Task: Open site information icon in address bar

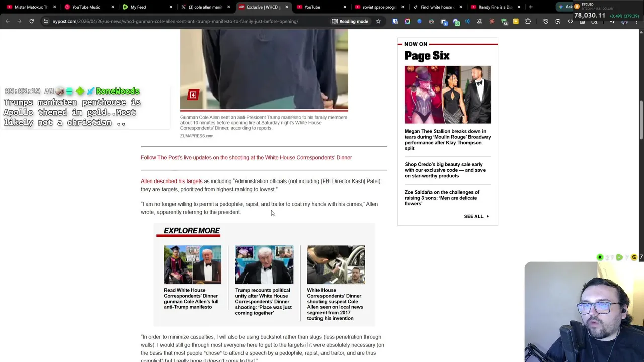Action: pyautogui.click(x=46, y=21)
